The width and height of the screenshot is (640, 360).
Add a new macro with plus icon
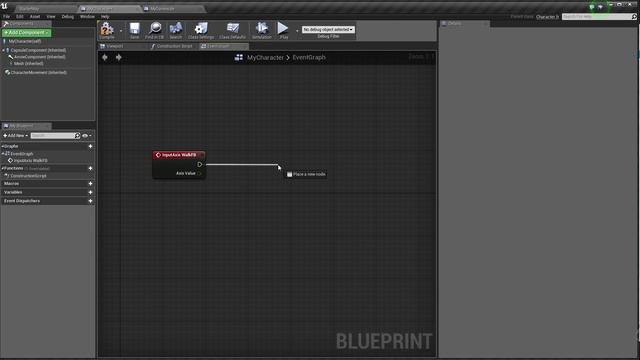tap(90, 184)
